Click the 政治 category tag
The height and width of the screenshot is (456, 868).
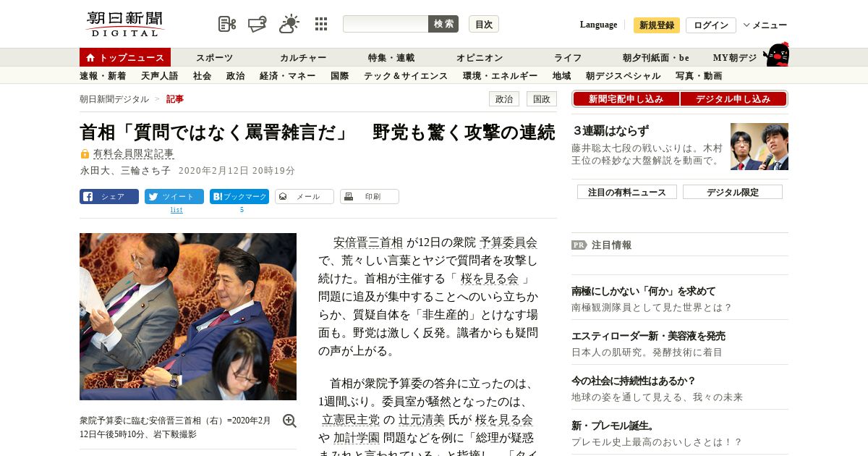(504, 99)
